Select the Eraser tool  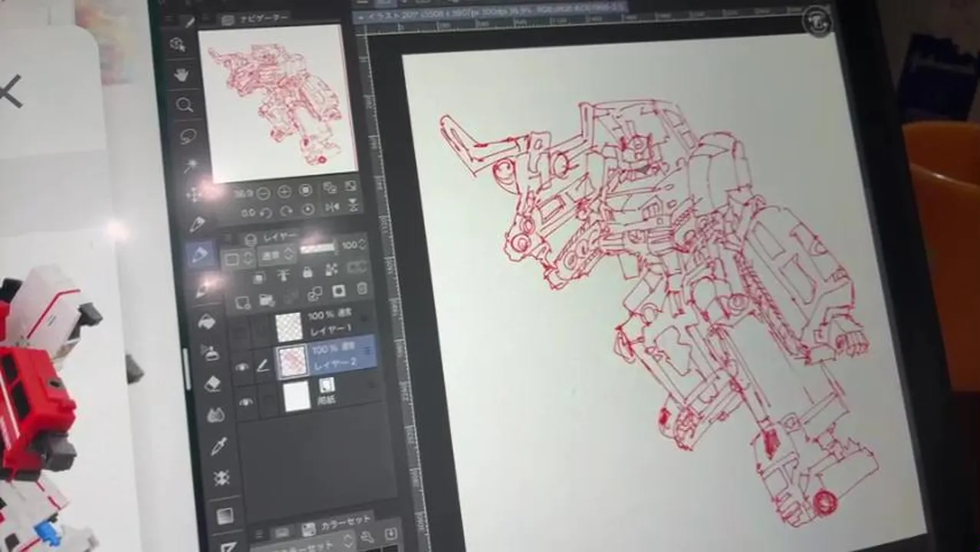pos(213,385)
